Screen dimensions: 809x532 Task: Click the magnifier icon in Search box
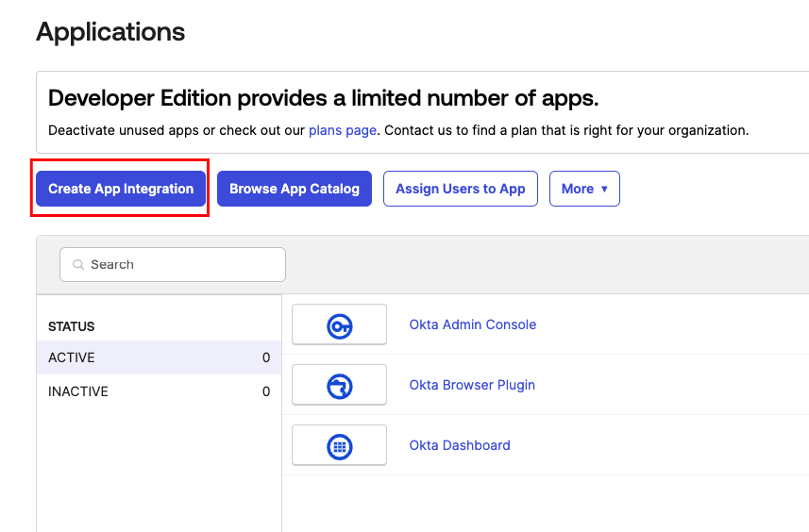pyautogui.click(x=78, y=264)
